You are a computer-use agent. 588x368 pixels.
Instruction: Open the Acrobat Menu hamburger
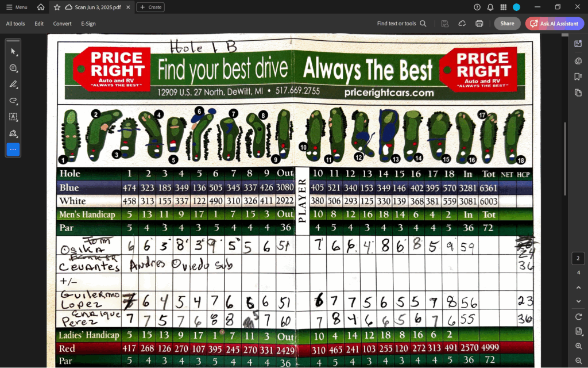[x=17, y=7]
